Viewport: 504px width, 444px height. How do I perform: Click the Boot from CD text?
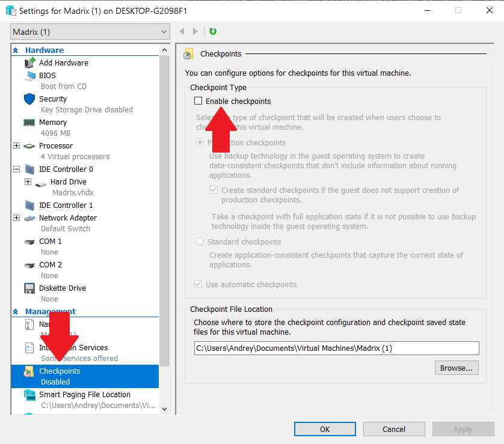64,87
